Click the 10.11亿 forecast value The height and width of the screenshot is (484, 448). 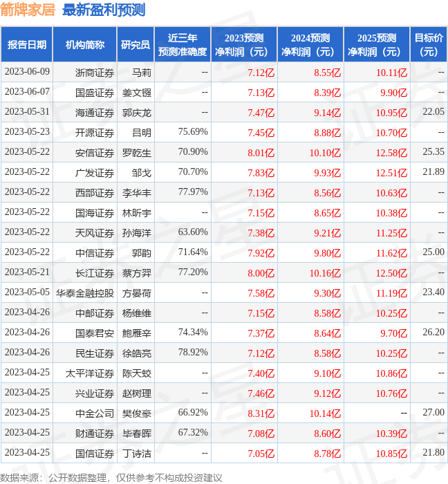(391, 73)
